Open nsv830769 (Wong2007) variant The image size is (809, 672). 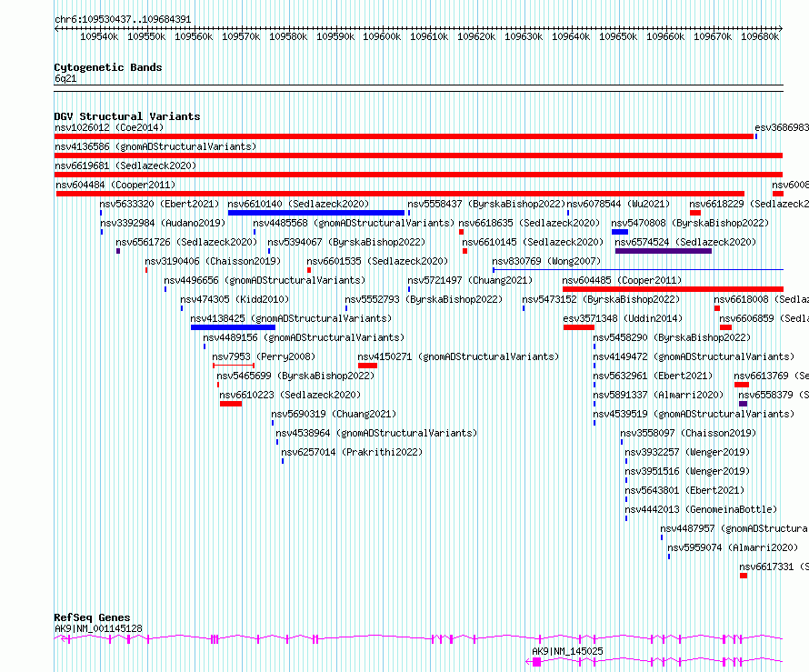[546, 261]
